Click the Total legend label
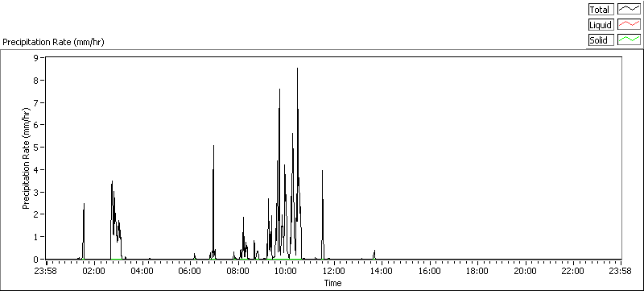Image resolution: width=644 pixels, height=291 pixels. tap(601, 10)
